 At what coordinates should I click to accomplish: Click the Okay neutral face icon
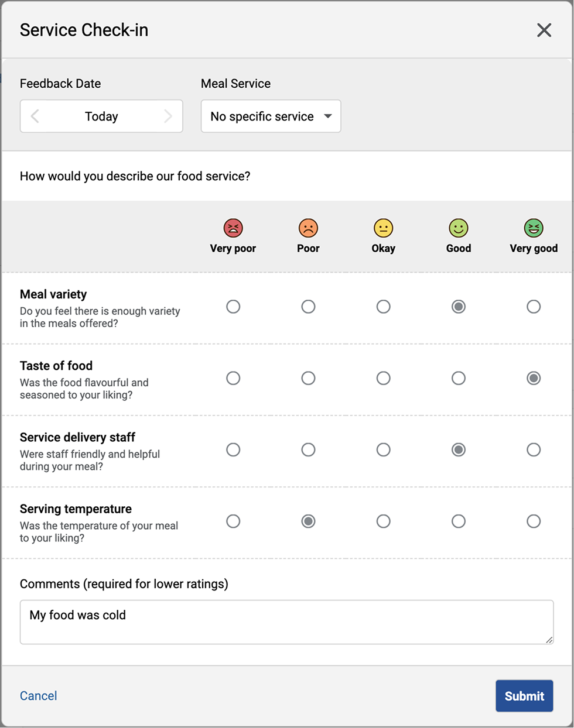point(383,228)
